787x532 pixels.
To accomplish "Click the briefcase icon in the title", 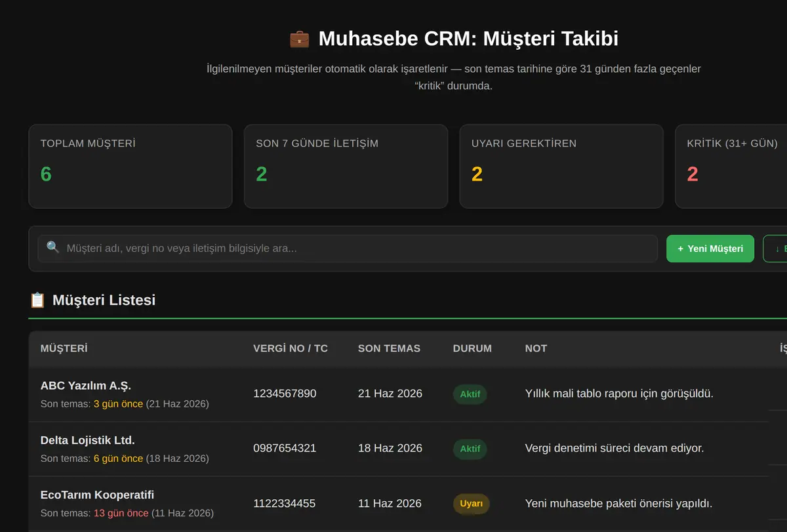I will coord(299,39).
